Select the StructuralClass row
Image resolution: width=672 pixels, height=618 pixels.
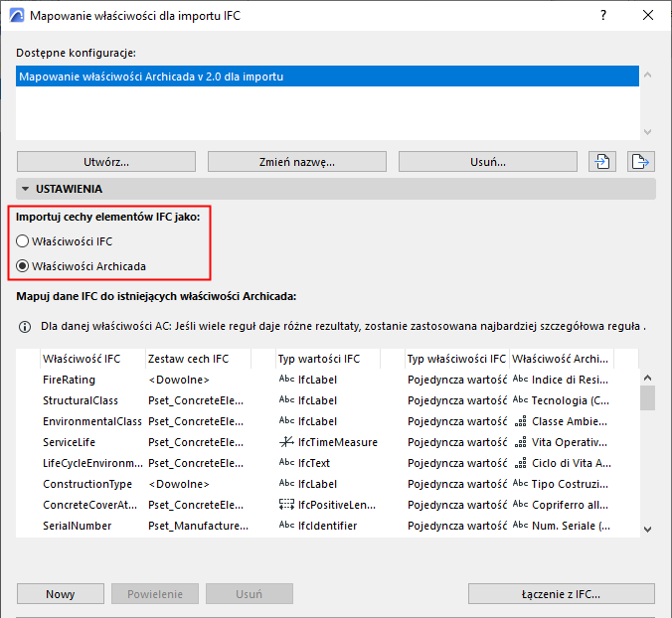tap(327, 400)
